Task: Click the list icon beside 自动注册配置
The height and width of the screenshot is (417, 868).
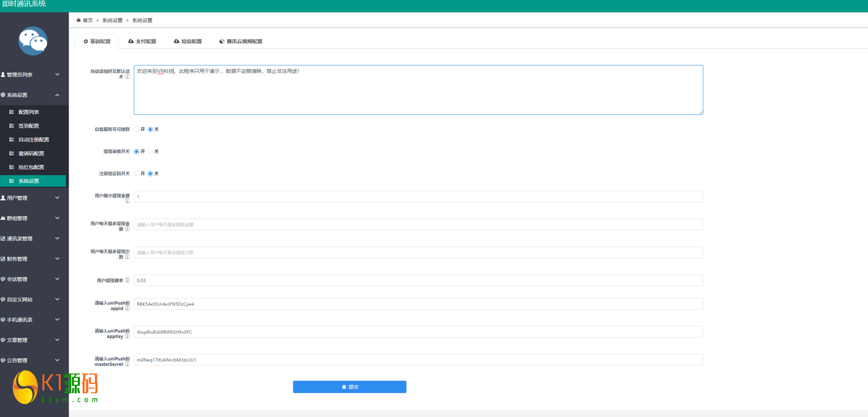Action: point(11,140)
